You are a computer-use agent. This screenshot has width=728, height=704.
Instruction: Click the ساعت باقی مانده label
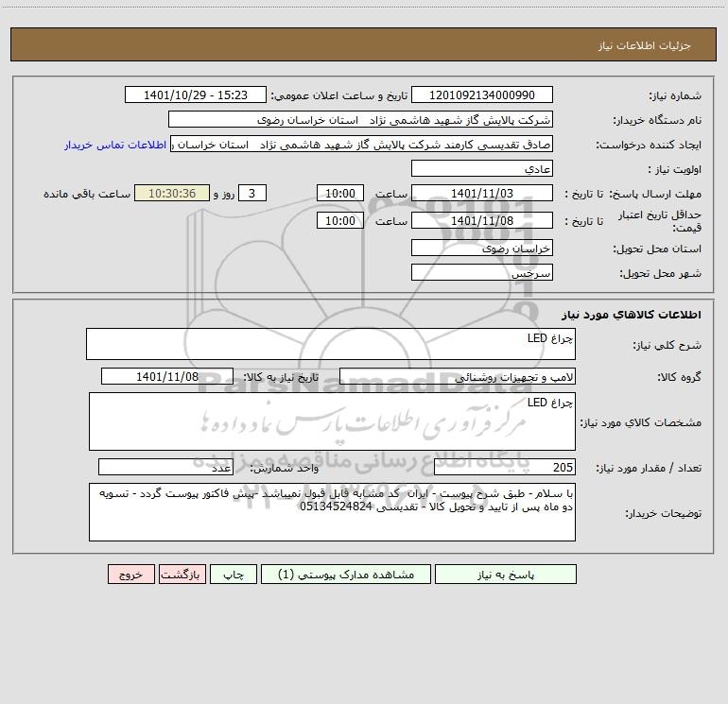click(87, 194)
